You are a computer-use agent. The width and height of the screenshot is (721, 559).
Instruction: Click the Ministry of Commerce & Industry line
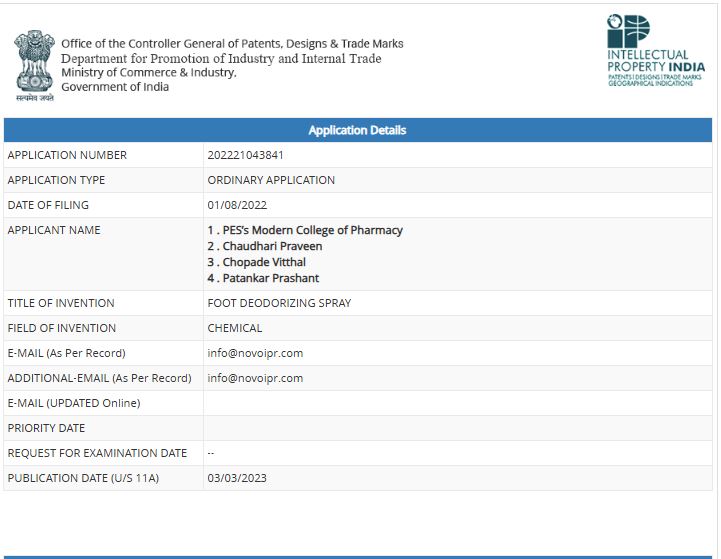pos(149,73)
